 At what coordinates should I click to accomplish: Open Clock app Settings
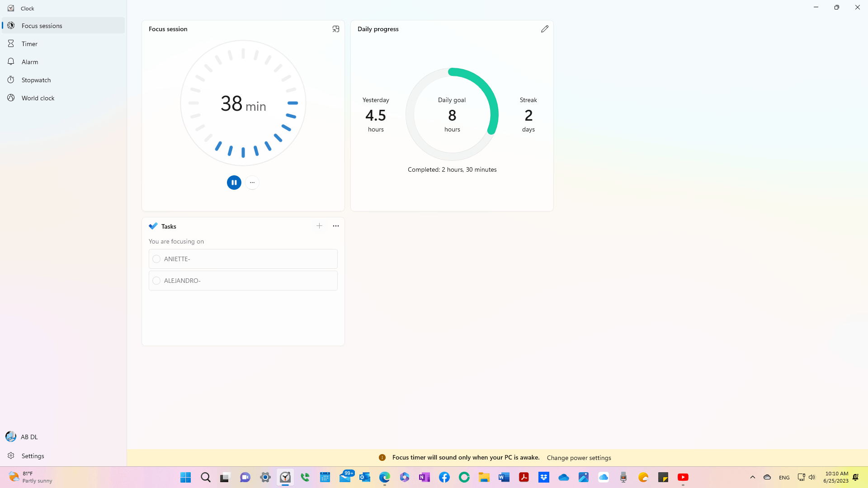(x=33, y=456)
